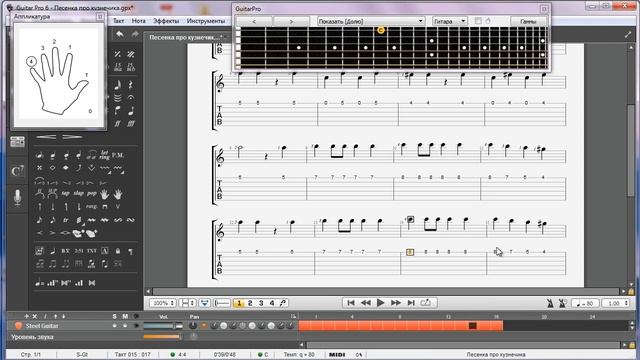Choose the pop effect icon
The height and width of the screenshot is (360, 640).
point(91,194)
